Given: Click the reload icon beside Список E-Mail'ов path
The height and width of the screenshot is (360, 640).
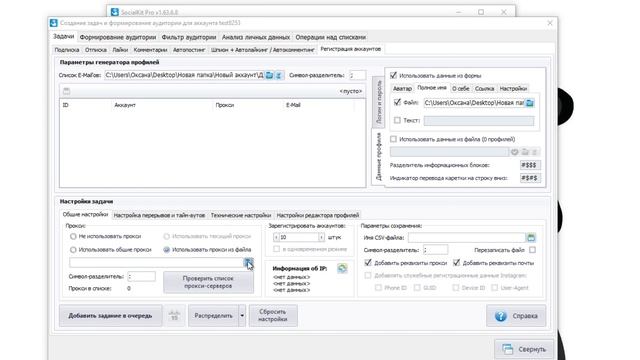Looking at the screenshot, I should pos(279,75).
